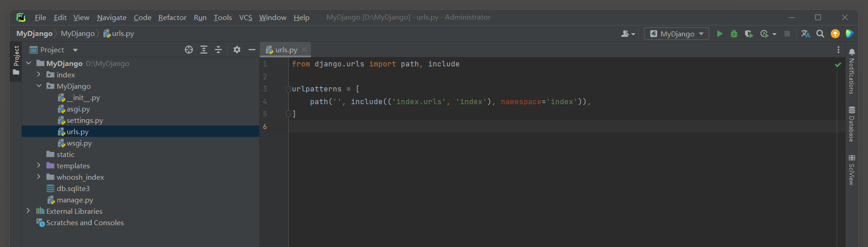
Task: Open the VCS menu
Action: point(246,17)
